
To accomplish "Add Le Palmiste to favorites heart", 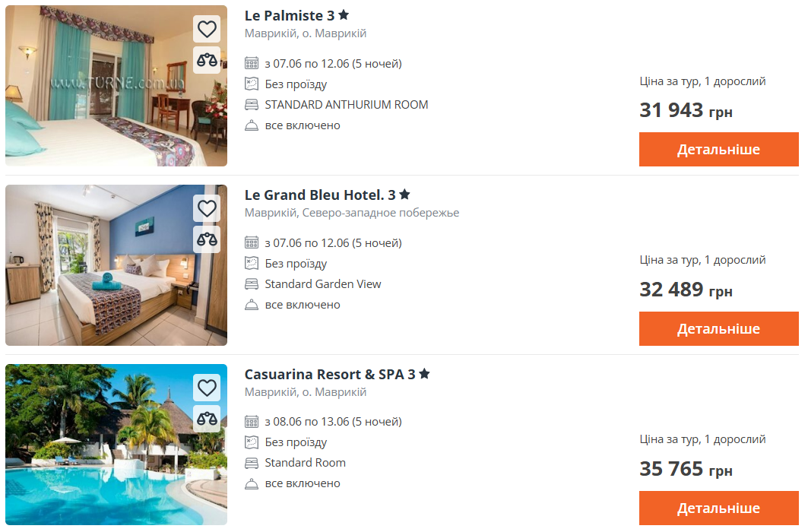I will tap(207, 30).
